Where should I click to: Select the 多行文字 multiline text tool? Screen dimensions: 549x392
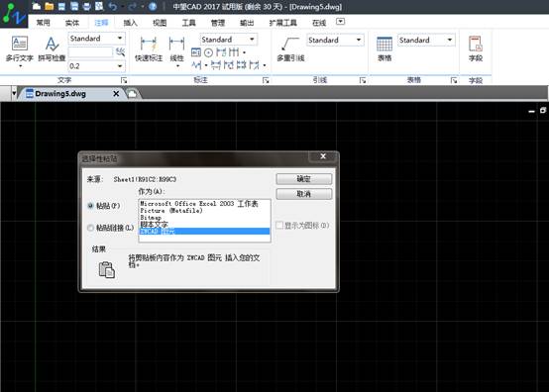[x=19, y=49]
